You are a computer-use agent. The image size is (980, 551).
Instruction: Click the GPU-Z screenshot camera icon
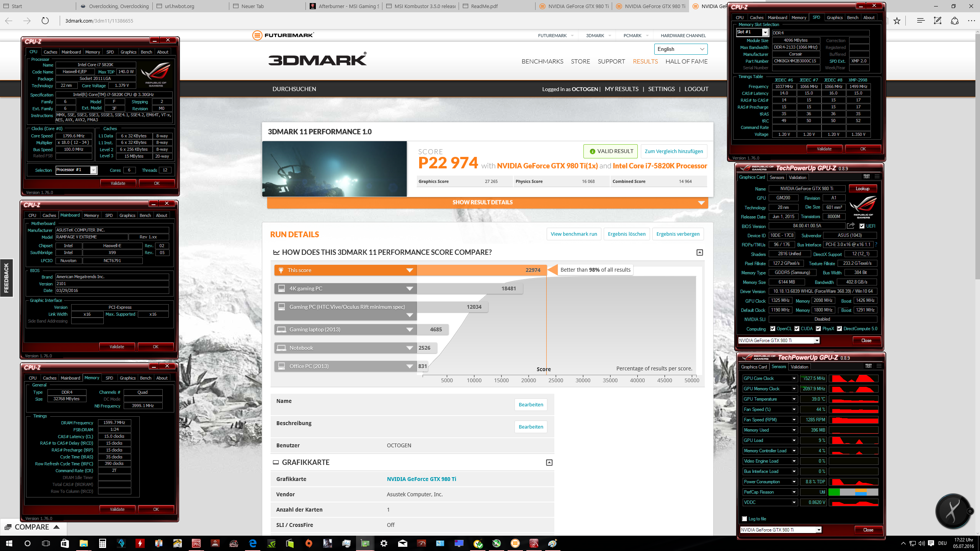click(x=867, y=177)
